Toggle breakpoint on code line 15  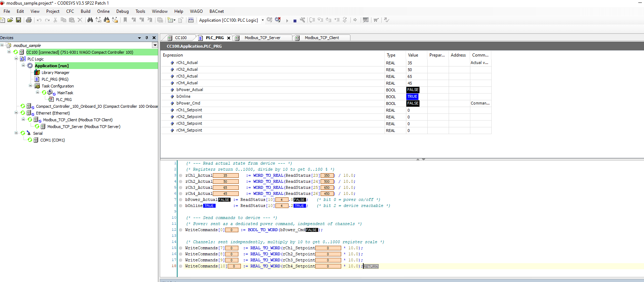point(181,248)
